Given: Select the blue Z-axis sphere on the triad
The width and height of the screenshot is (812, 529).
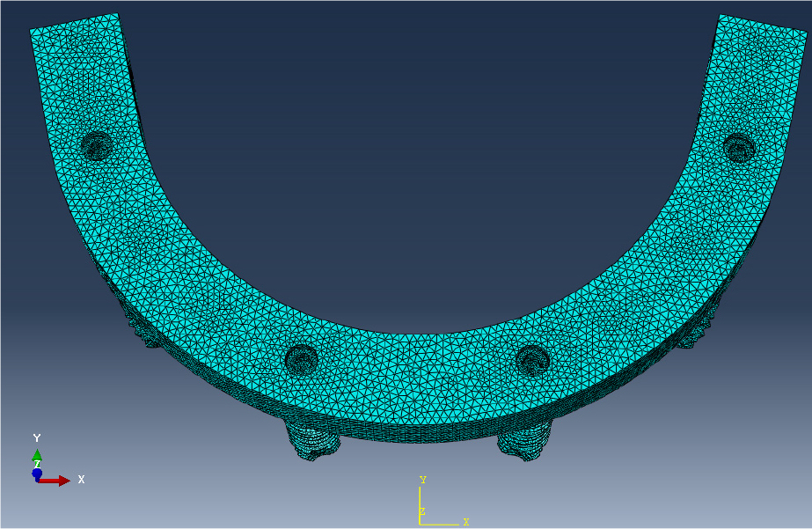Looking at the screenshot, I should pyautogui.click(x=37, y=474).
